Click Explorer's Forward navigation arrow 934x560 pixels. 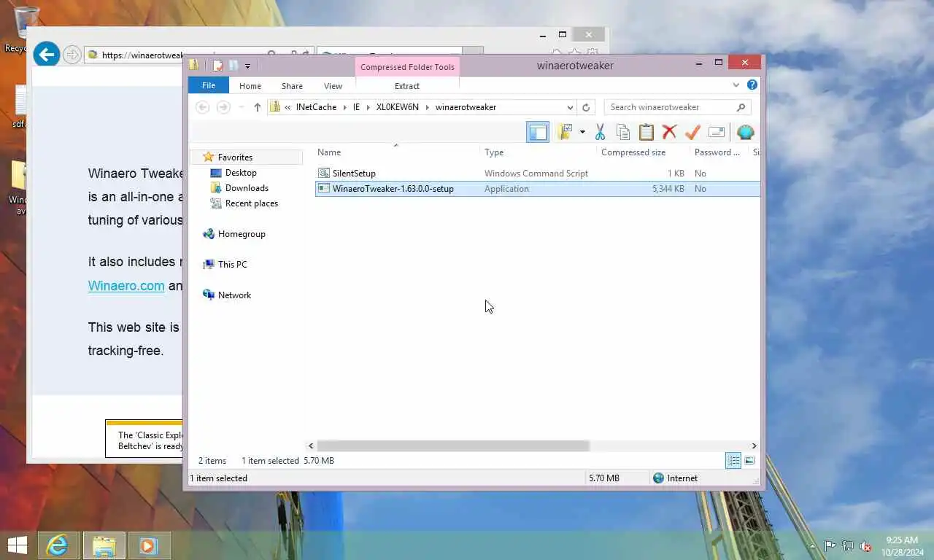coord(223,107)
